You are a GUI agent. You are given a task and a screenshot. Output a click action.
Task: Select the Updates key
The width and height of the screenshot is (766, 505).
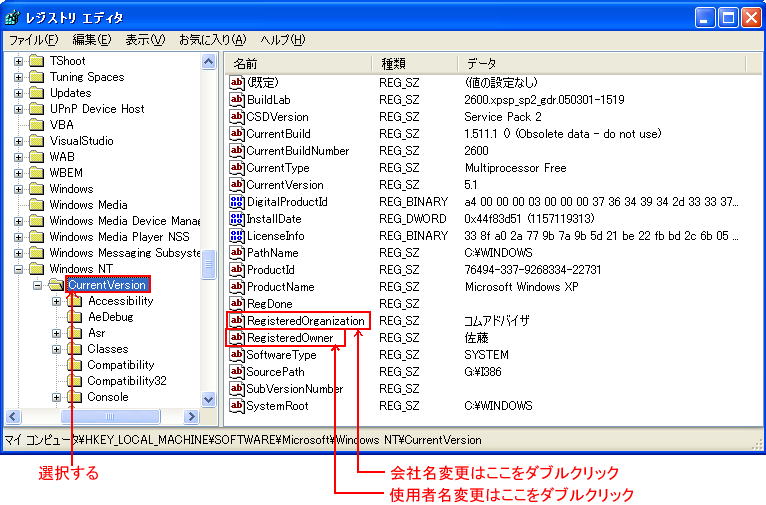click(x=71, y=93)
